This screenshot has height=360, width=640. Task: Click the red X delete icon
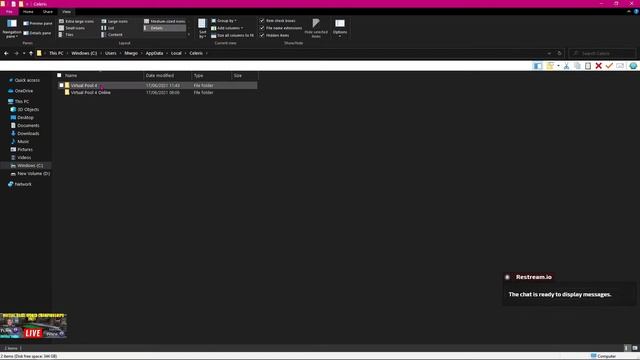[x=598, y=66]
